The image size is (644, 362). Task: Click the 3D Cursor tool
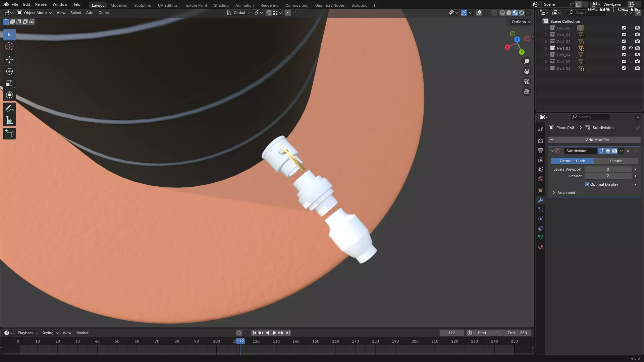point(9,47)
